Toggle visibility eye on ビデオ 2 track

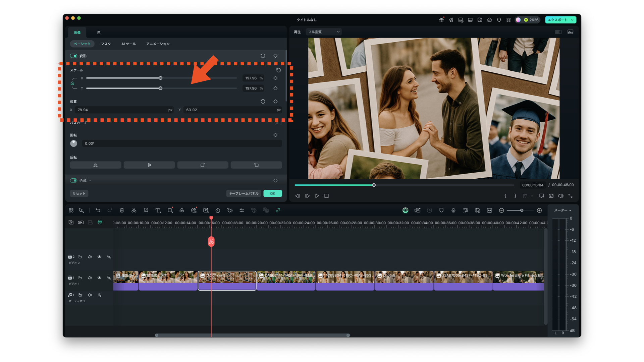click(99, 257)
